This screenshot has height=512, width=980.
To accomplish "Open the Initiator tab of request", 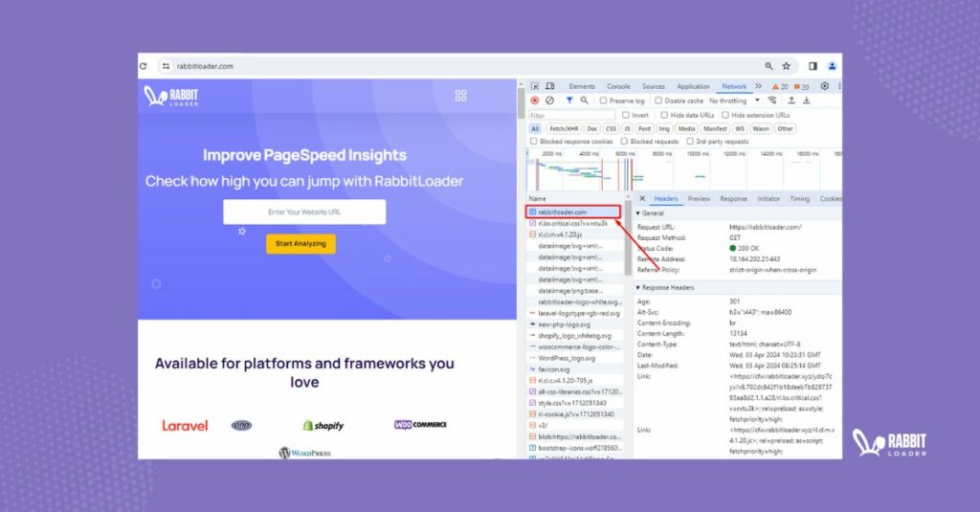I will pos(768,199).
